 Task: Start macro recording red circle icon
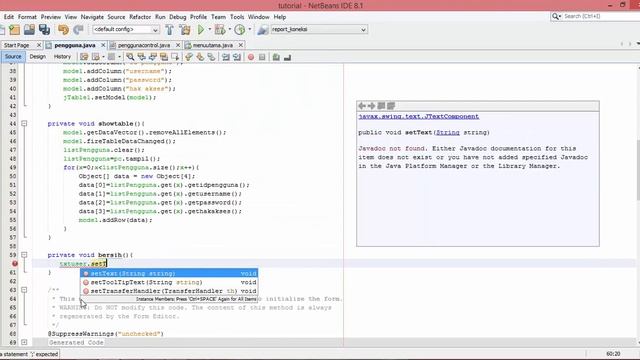(251, 57)
